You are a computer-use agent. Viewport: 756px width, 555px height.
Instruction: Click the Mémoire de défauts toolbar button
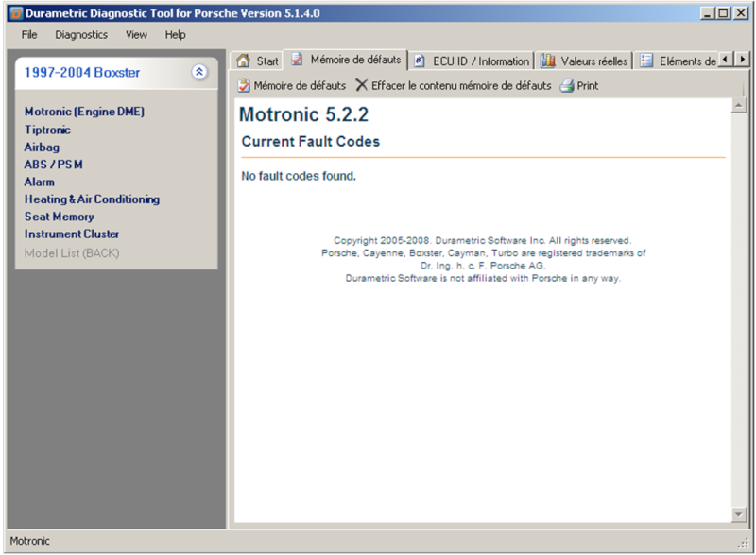point(292,86)
